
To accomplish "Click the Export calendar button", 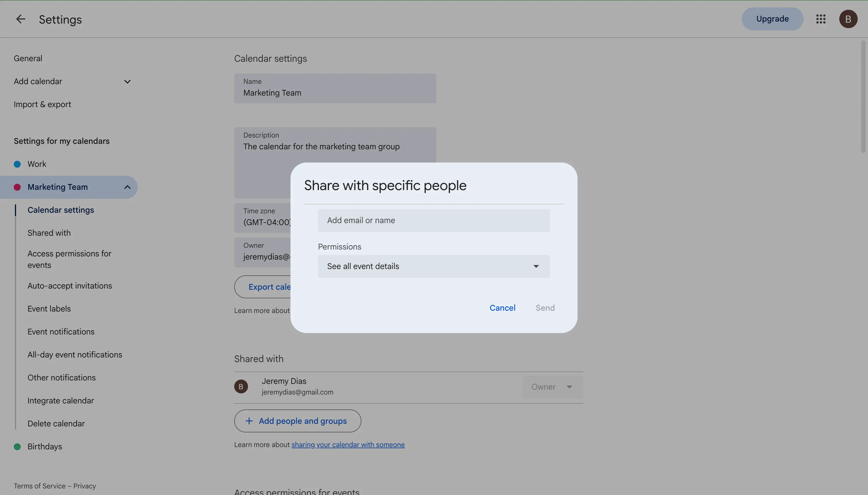I will [x=263, y=287].
